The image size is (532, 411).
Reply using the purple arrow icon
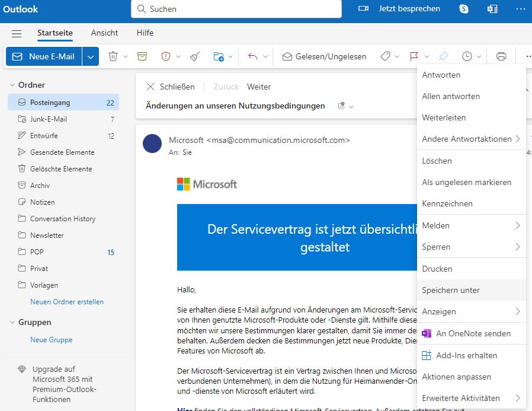[x=253, y=56]
